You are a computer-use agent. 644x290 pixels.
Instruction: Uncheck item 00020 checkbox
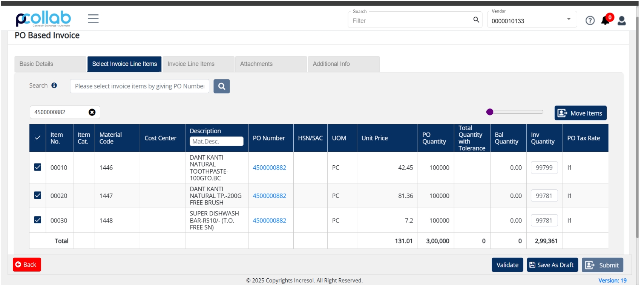click(x=38, y=196)
